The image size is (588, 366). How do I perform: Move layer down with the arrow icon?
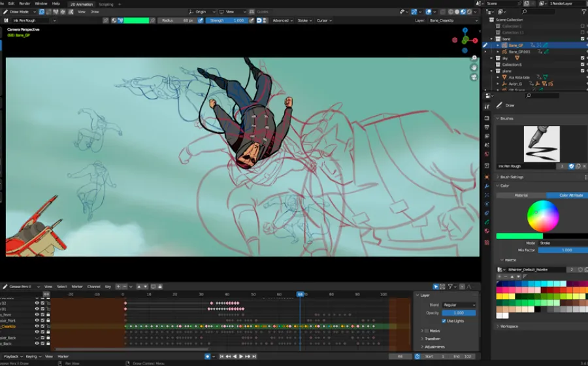146,287
